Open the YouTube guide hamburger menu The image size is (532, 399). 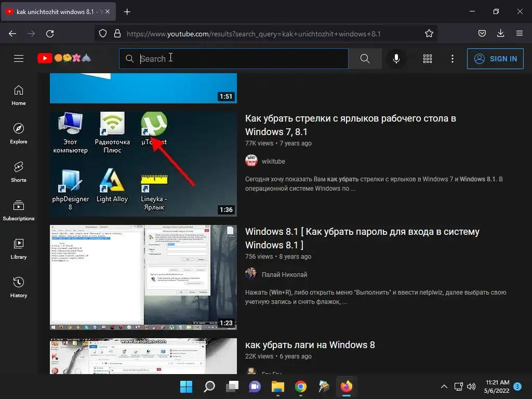pos(19,59)
